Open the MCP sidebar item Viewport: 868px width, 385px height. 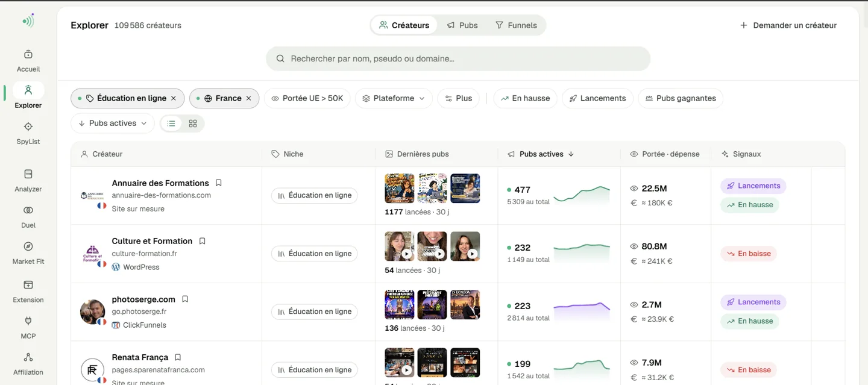point(28,328)
